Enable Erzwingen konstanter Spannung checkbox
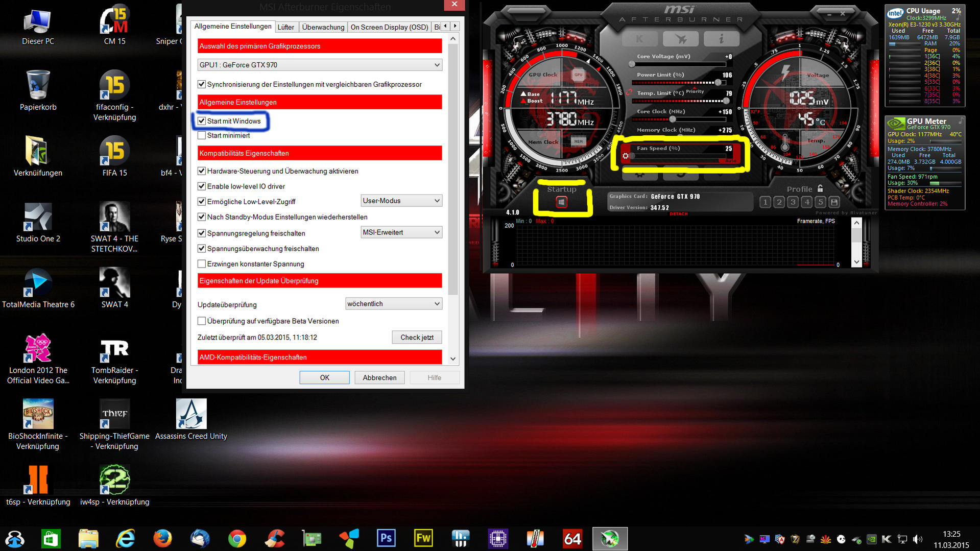This screenshot has height=551, width=980. (x=202, y=264)
